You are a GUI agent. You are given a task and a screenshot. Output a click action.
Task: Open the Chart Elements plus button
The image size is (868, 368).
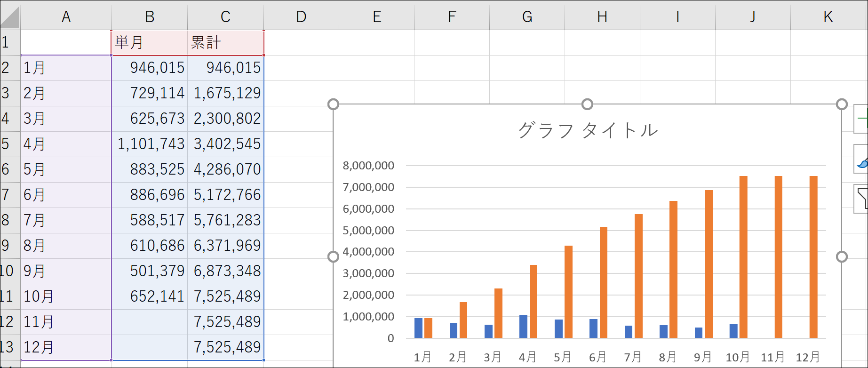click(x=861, y=119)
